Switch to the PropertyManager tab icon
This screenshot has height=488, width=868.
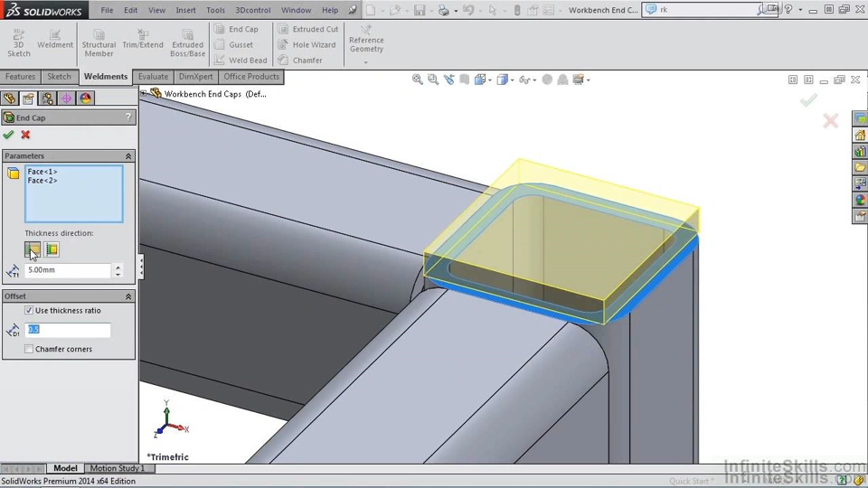click(x=28, y=99)
